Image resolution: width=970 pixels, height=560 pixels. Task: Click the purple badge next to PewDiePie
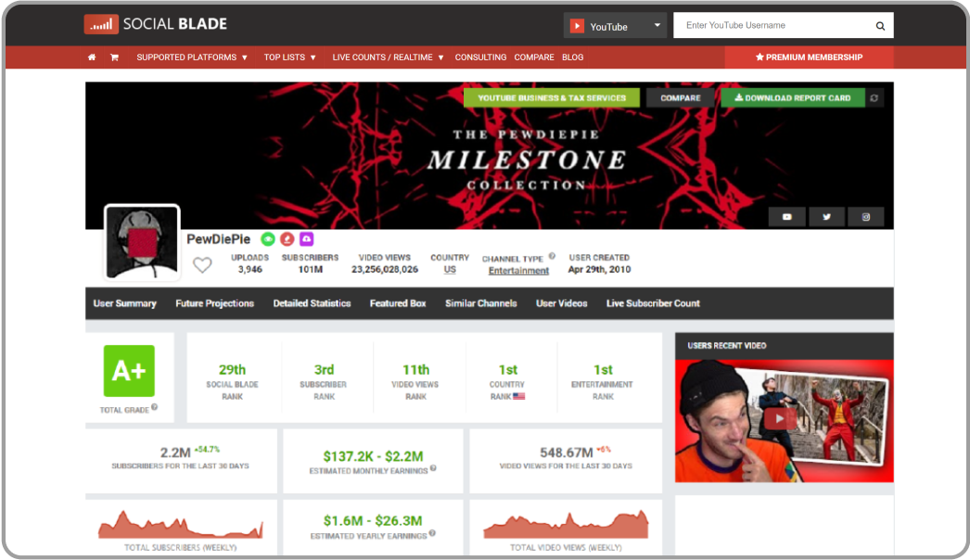pyautogui.click(x=306, y=239)
